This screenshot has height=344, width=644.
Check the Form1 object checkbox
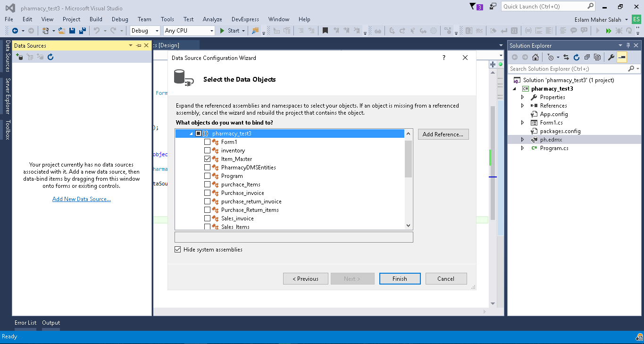(x=207, y=142)
